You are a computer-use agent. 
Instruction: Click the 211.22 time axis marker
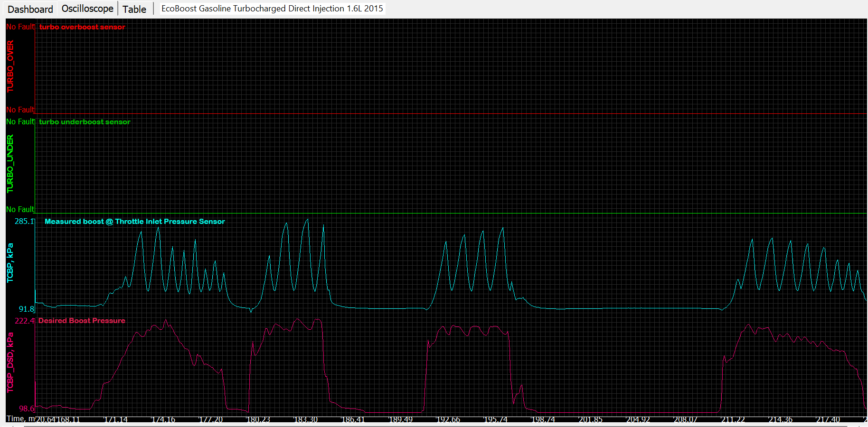(733, 419)
